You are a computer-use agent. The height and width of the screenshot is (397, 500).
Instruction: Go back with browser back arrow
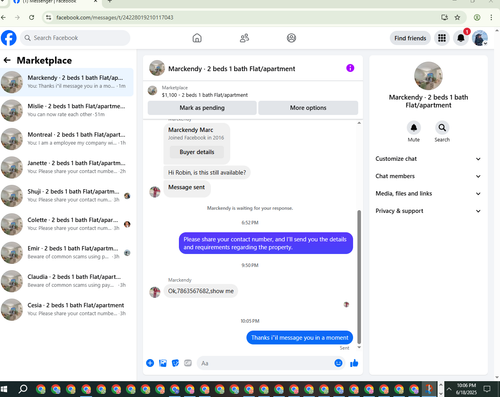[3, 17]
